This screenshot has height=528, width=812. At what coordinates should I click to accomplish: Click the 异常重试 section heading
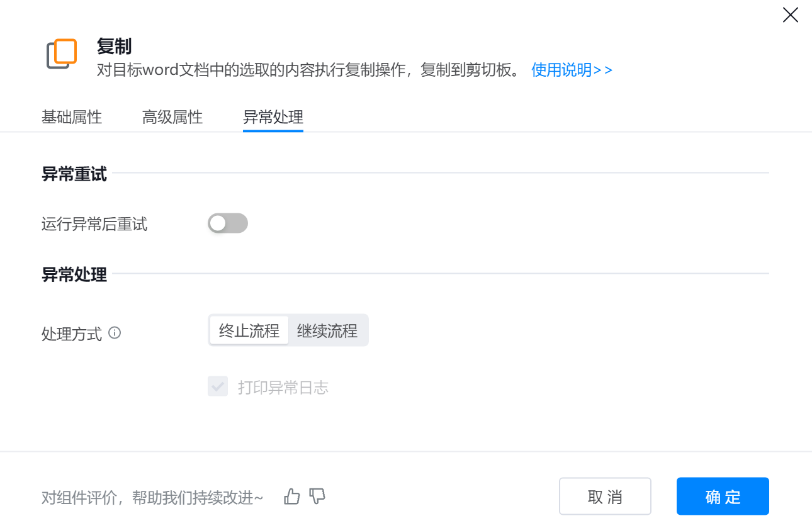[74, 174]
